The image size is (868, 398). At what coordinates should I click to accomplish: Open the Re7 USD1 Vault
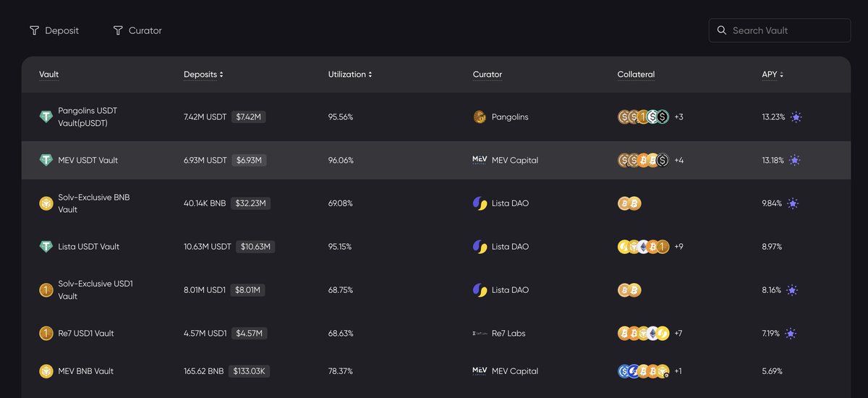(86, 334)
